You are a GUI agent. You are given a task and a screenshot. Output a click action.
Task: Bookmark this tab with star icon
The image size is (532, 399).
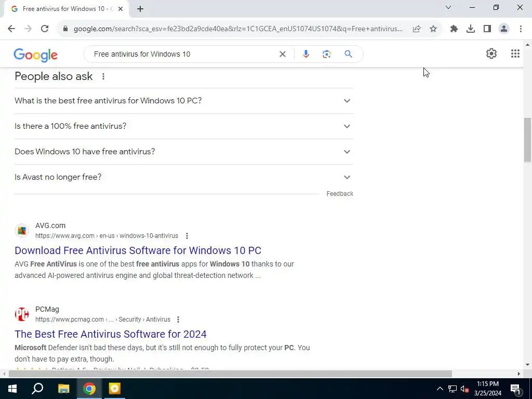433,29
